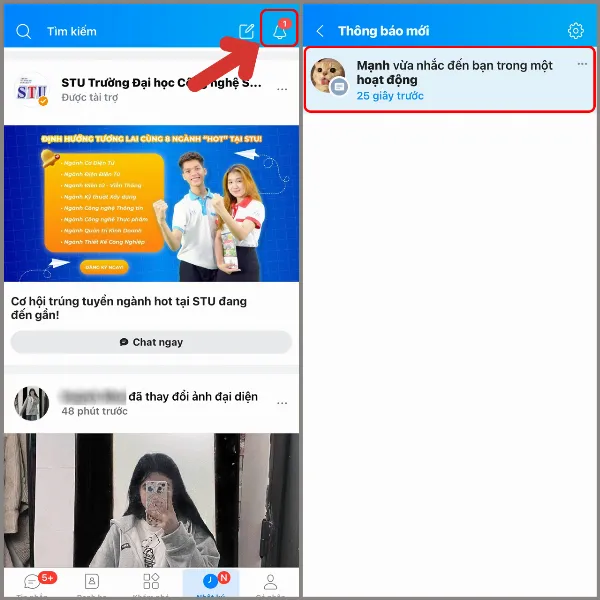
Task: Select the Timeline tab with clock icon
Action: point(210,582)
